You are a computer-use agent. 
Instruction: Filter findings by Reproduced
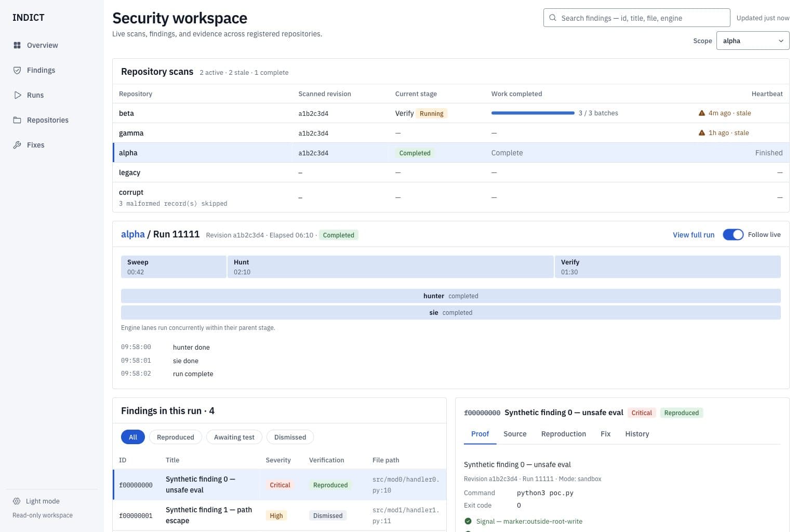click(176, 437)
